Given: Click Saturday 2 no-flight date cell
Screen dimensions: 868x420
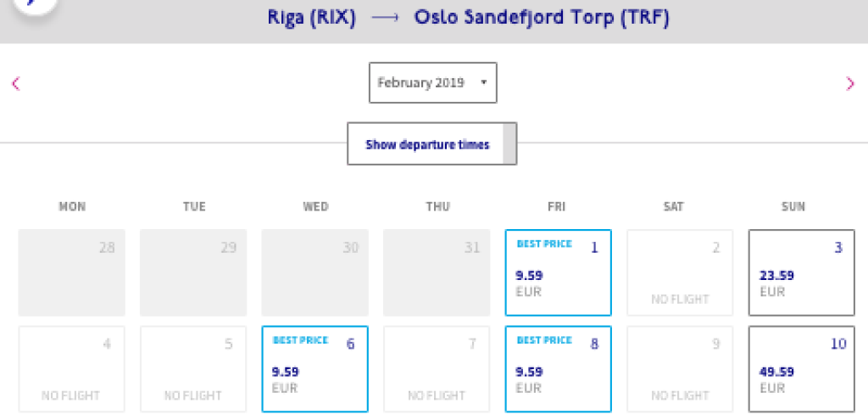Looking at the screenshot, I should 680,272.
